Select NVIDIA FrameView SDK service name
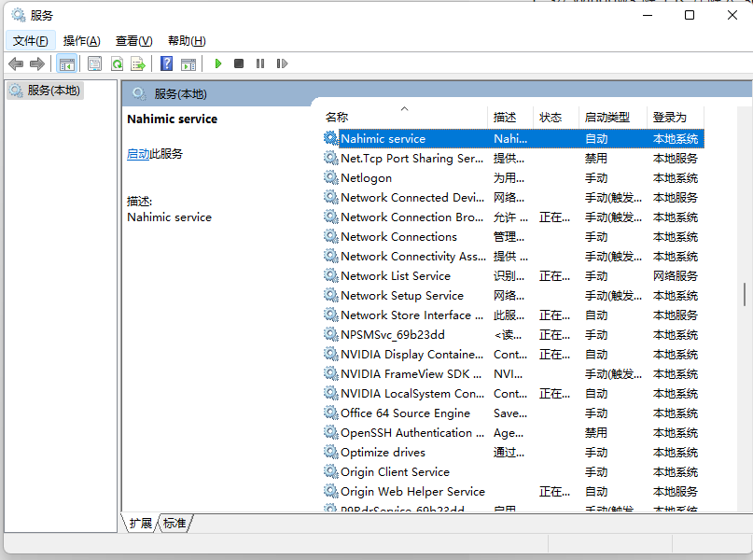753x560 pixels. (411, 373)
